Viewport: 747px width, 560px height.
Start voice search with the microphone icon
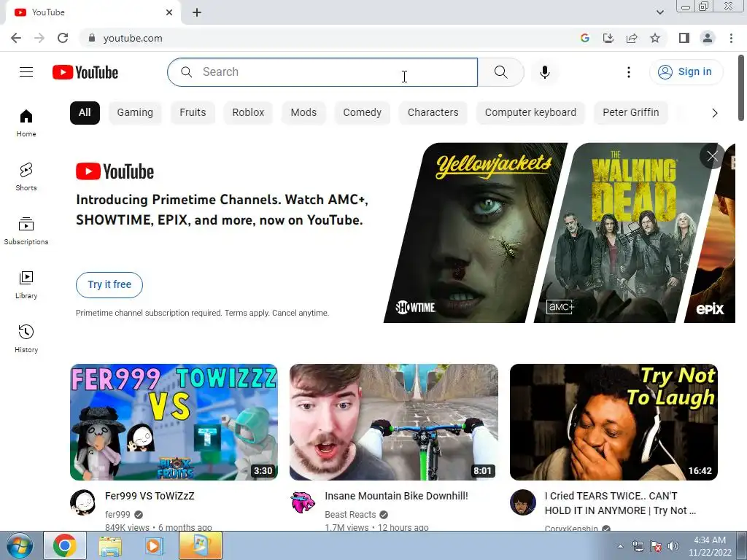[544, 72]
